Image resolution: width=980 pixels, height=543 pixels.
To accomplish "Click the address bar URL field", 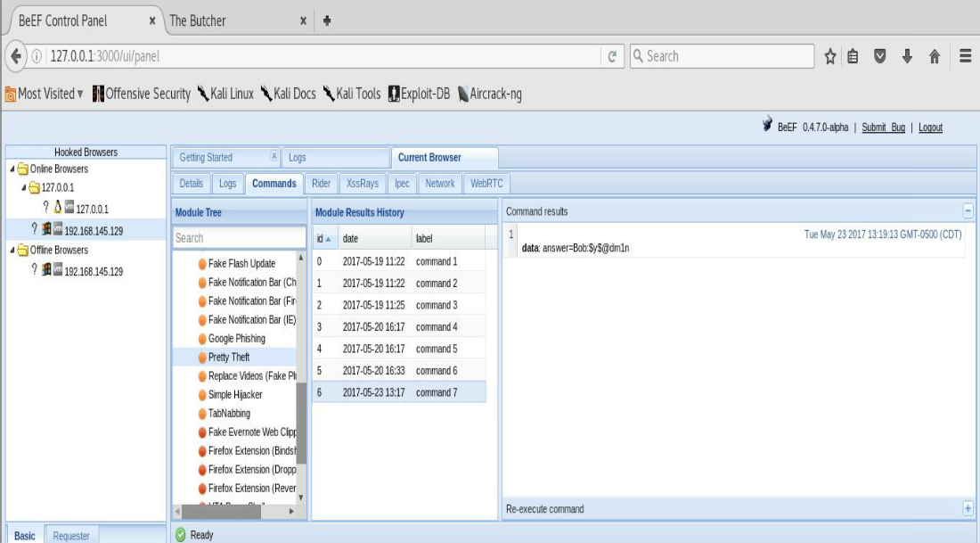I will point(322,56).
